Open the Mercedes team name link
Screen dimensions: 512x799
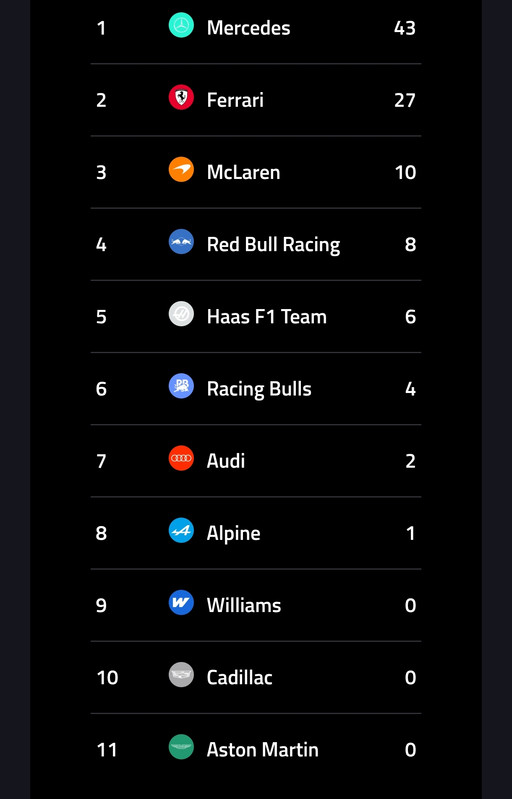click(x=248, y=28)
